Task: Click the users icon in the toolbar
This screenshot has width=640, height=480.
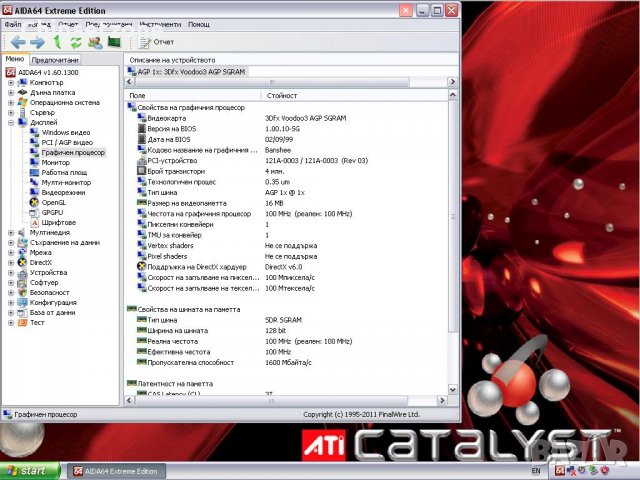Action: pos(95,42)
